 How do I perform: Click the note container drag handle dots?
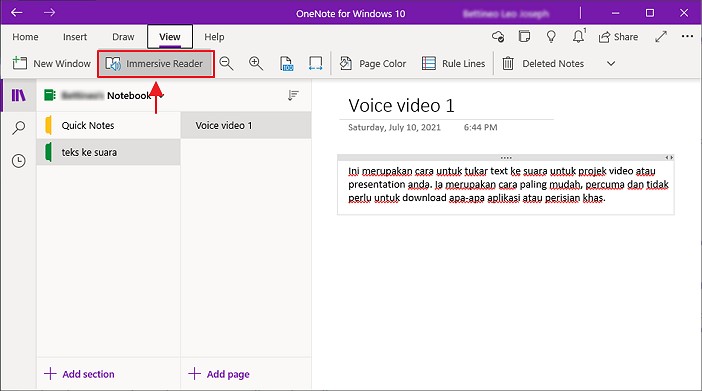[x=506, y=158]
